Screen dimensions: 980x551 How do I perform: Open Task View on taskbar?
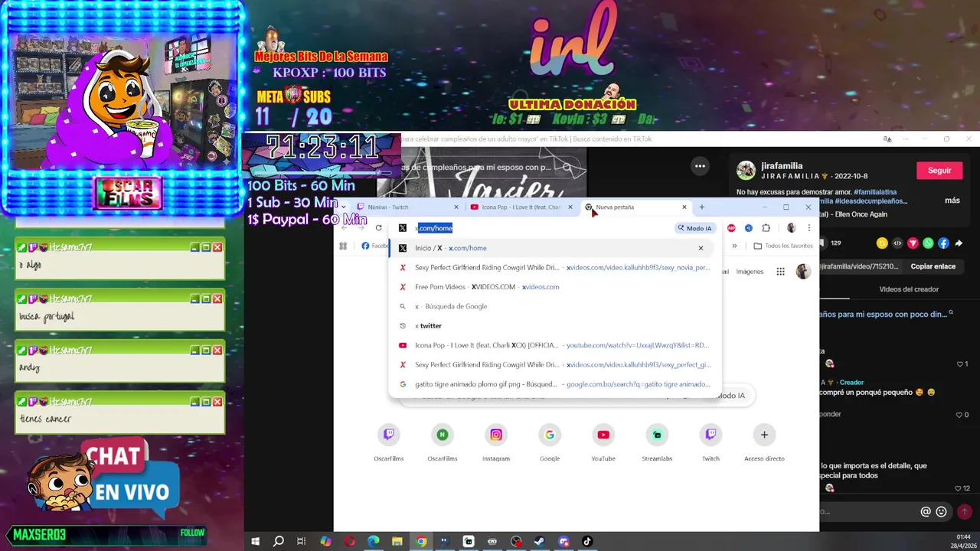pos(302,541)
